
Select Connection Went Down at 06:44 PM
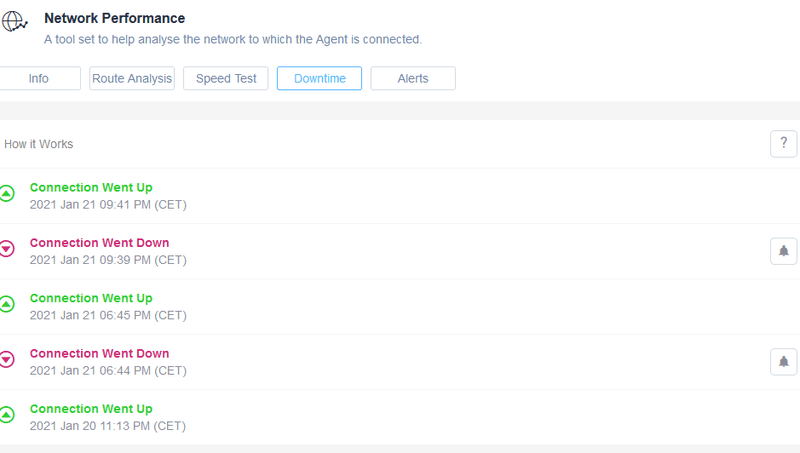pyautogui.click(x=99, y=353)
